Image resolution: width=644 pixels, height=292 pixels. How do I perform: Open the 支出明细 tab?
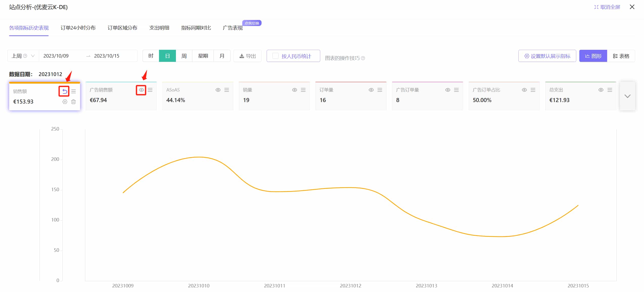pyautogui.click(x=159, y=28)
